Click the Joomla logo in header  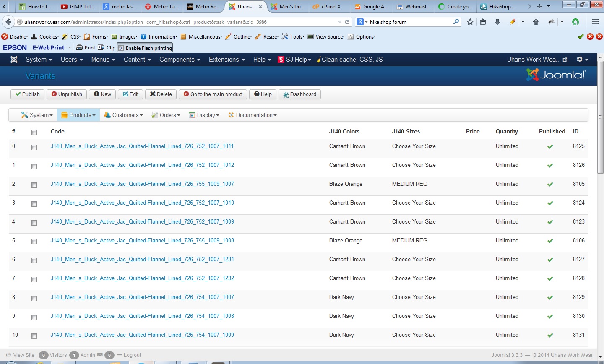click(x=556, y=75)
